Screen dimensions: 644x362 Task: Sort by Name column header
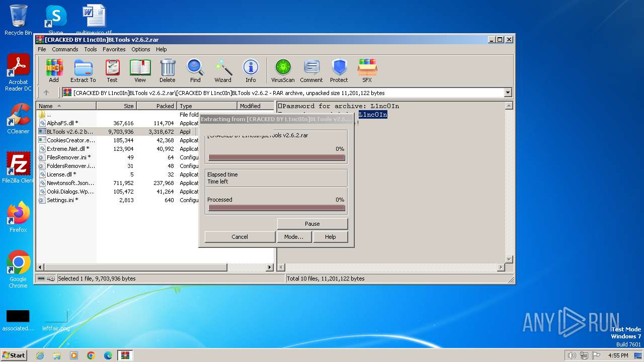(x=66, y=106)
